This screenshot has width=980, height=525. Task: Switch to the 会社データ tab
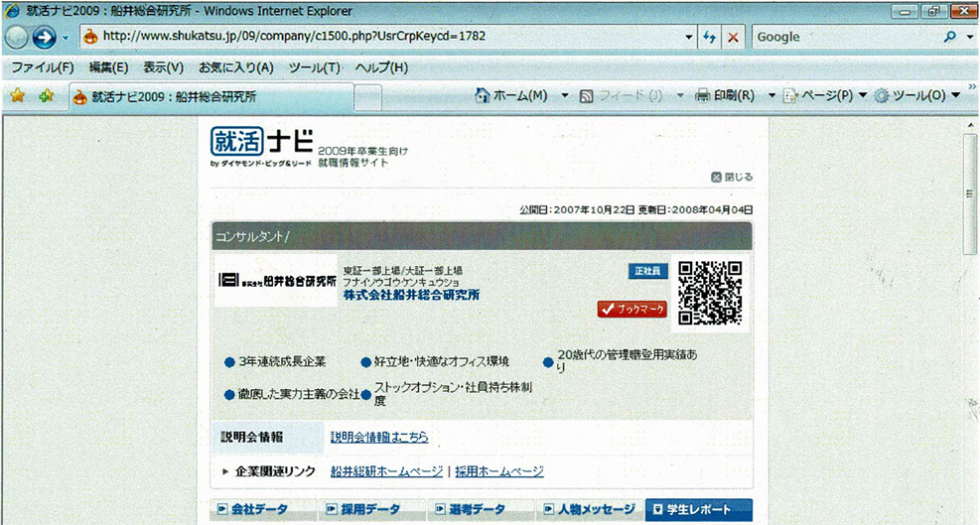(x=264, y=509)
